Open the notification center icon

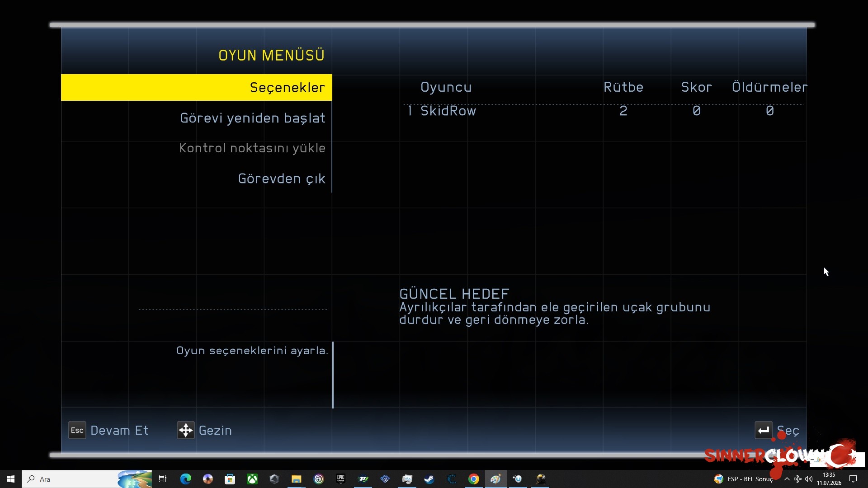(853, 479)
